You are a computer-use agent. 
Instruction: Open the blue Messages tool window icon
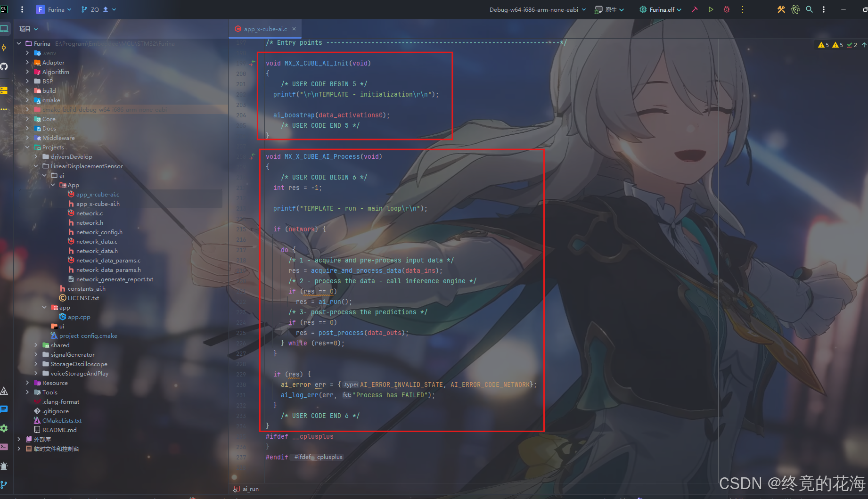pyautogui.click(x=4, y=409)
